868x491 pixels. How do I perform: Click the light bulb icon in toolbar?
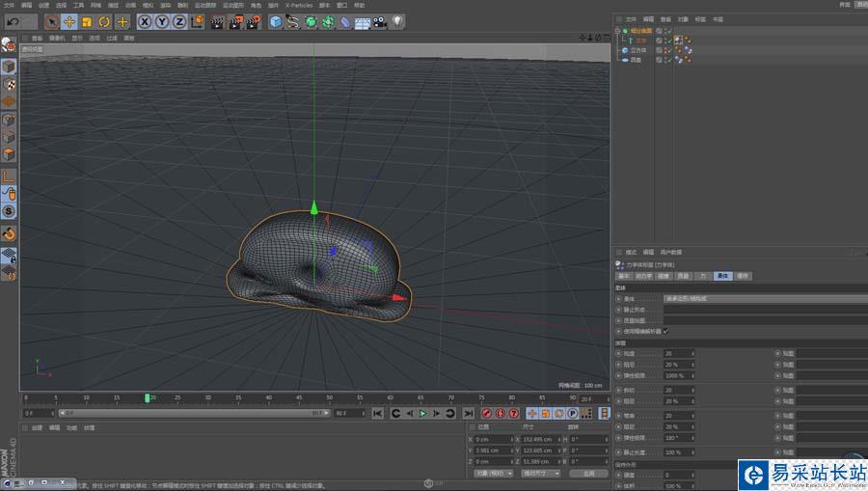pyautogui.click(x=397, y=21)
